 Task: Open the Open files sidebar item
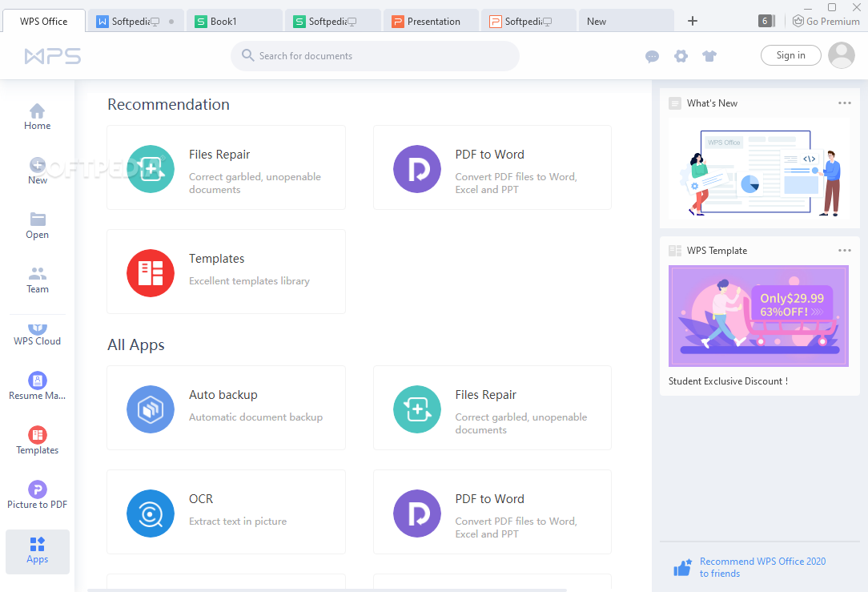click(37, 226)
